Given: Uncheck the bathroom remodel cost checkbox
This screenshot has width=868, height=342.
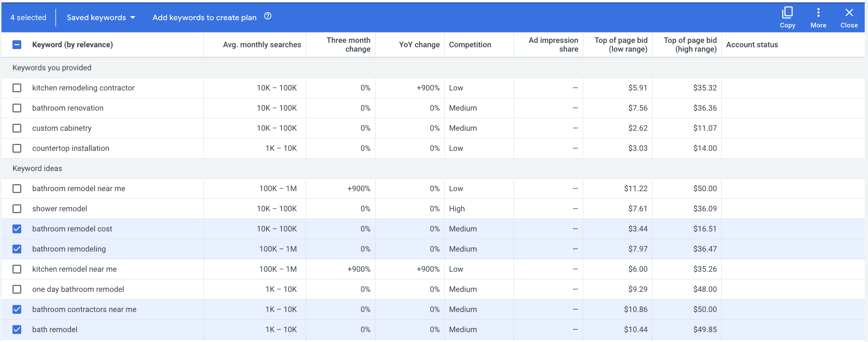Looking at the screenshot, I should tap(17, 229).
